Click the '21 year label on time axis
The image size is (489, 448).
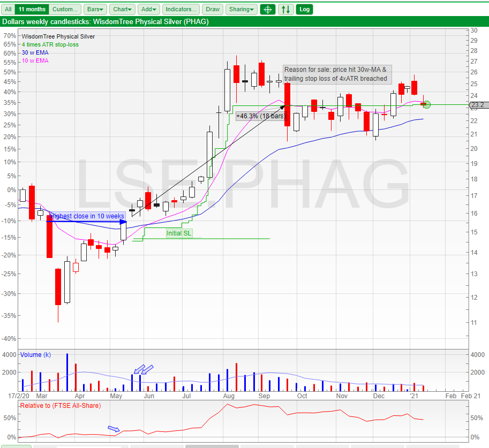tap(414, 396)
